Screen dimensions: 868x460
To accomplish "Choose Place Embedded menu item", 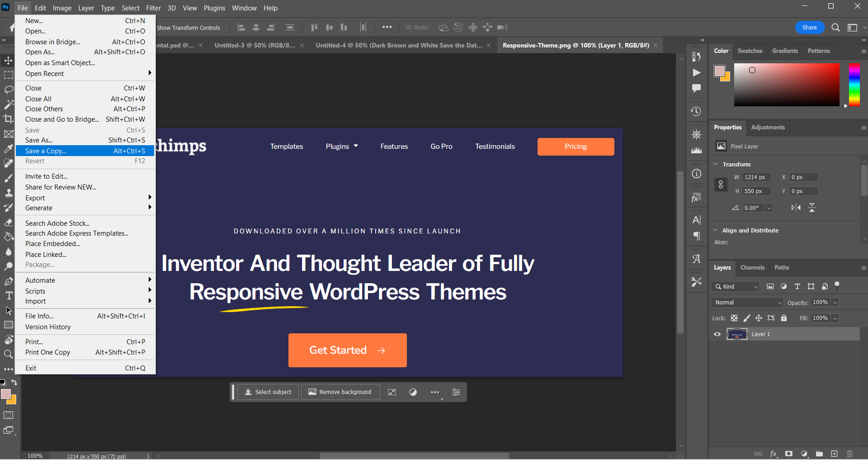I will point(85,244).
